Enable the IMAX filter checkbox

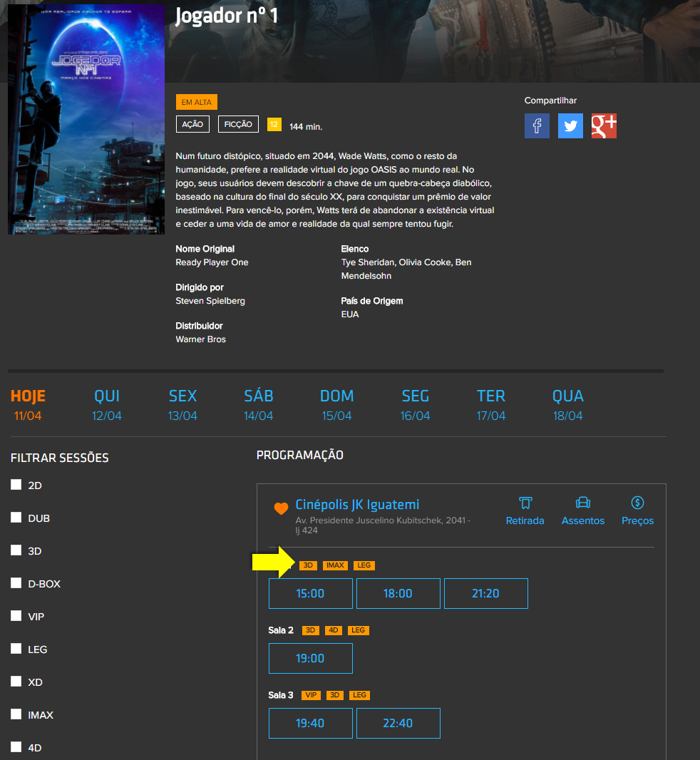coord(16,714)
